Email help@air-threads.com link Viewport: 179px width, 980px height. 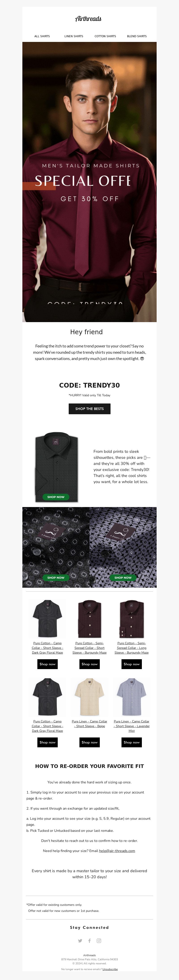click(x=117, y=851)
